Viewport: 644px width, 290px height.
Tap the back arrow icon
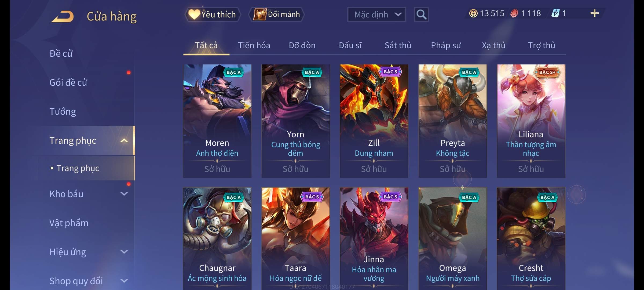(63, 16)
